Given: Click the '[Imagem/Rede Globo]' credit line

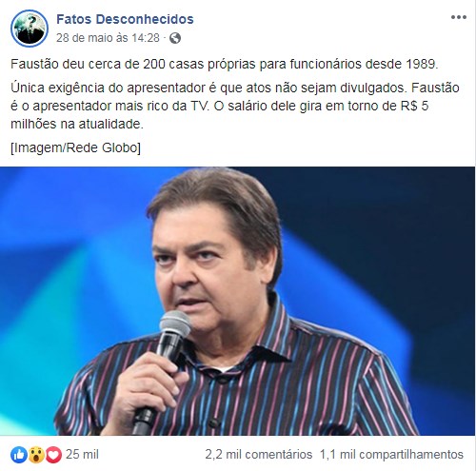Looking at the screenshot, I should [75, 147].
